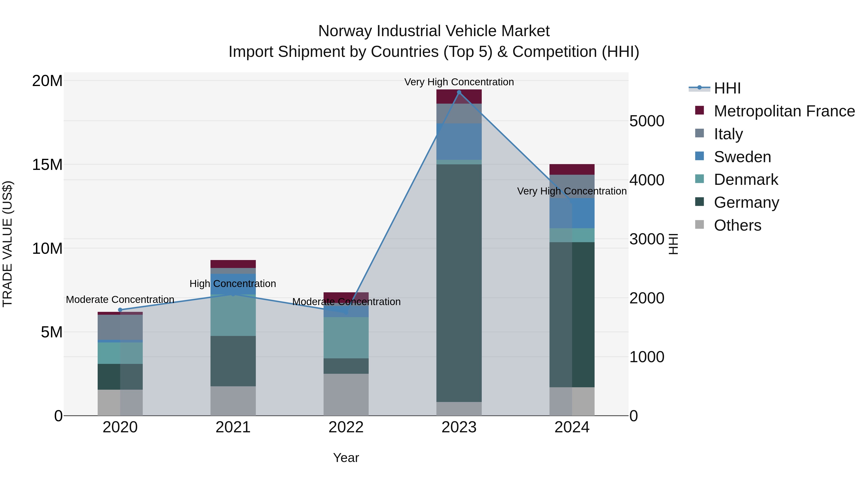The width and height of the screenshot is (868, 488).
Task: Click the 4000 HHI axis tick label
Action: coord(647,180)
